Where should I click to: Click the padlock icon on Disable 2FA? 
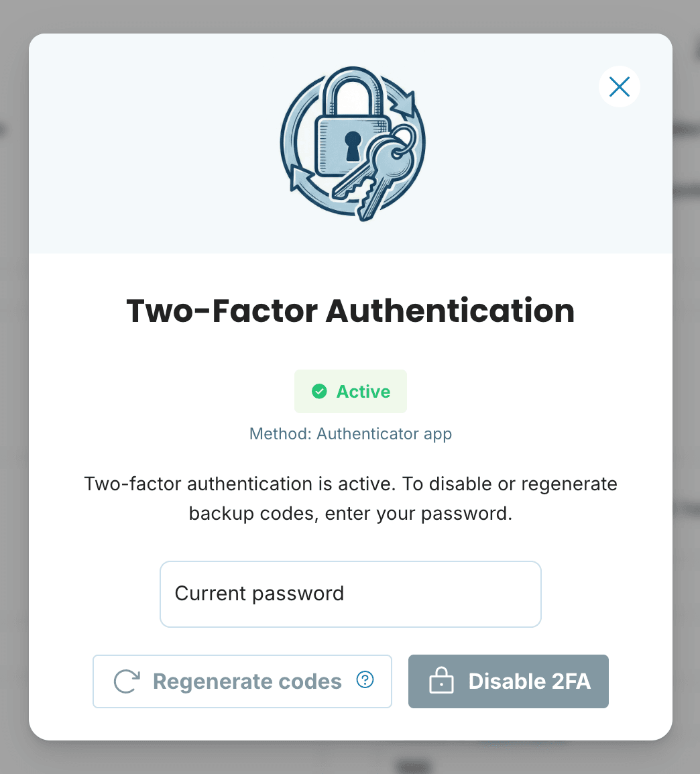point(441,681)
